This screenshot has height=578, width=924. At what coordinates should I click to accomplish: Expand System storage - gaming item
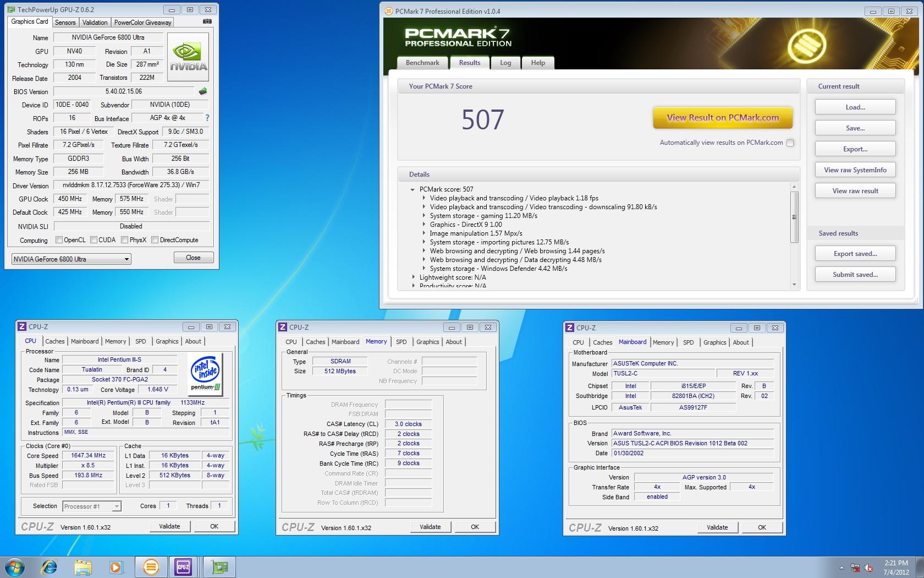pyautogui.click(x=424, y=216)
